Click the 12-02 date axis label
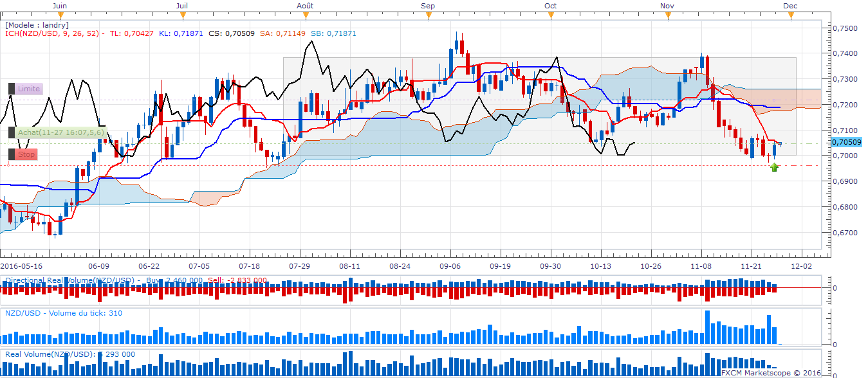This screenshot has height=378, width=868. pos(801,266)
